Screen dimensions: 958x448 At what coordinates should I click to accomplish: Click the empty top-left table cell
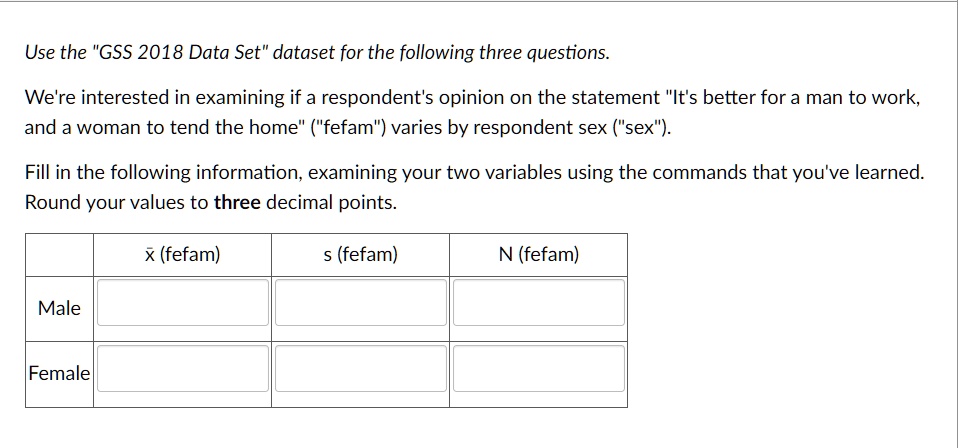pyautogui.click(x=59, y=254)
